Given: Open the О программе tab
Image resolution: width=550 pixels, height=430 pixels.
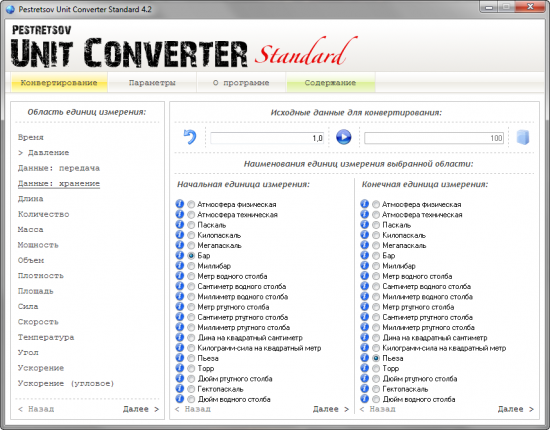Looking at the screenshot, I should (241, 83).
